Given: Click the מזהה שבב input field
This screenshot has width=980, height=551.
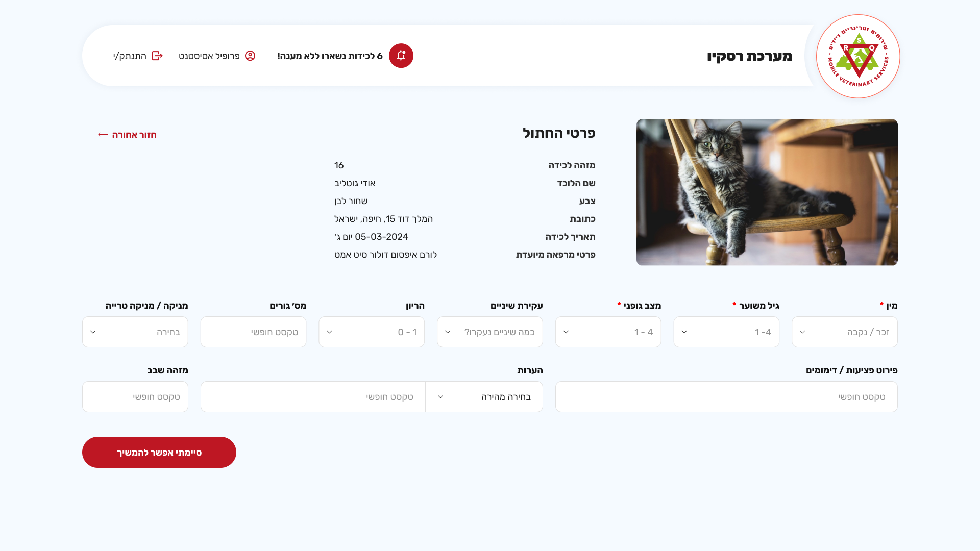Looking at the screenshot, I should click(x=135, y=397).
